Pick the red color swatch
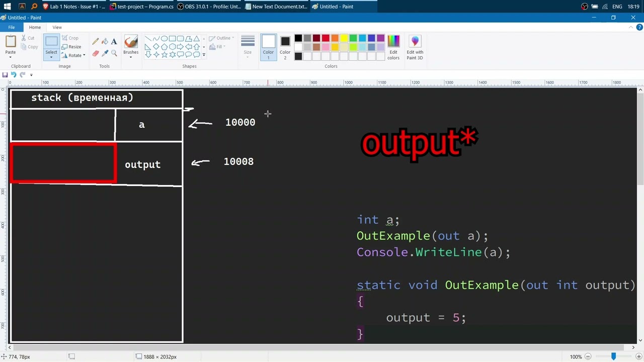The width and height of the screenshot is (644, 362). click(326, 38)
